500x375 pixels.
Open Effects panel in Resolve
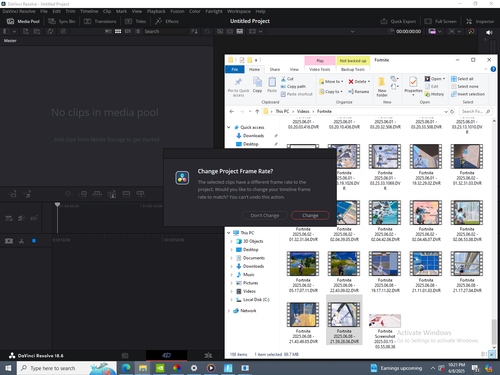167,21
